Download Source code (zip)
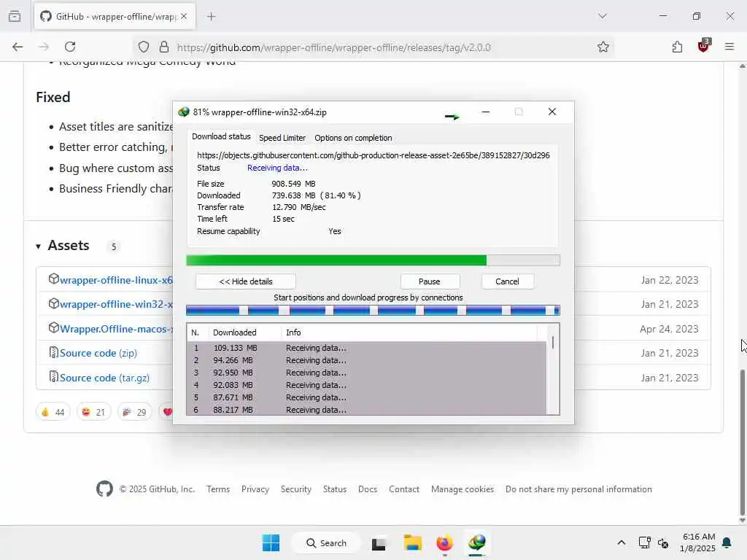 (x=98, y=354)
